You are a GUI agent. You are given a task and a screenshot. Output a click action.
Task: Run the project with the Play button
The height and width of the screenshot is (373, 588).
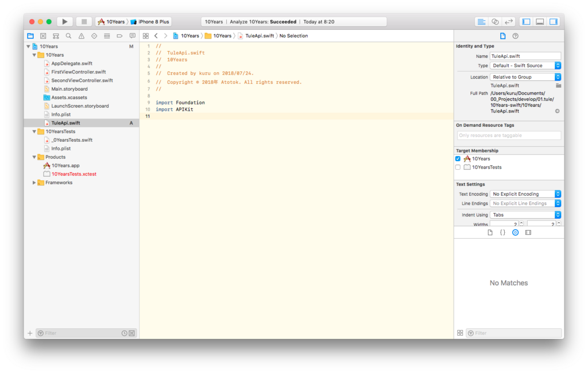pyautogui.click(x=64, y=22)
